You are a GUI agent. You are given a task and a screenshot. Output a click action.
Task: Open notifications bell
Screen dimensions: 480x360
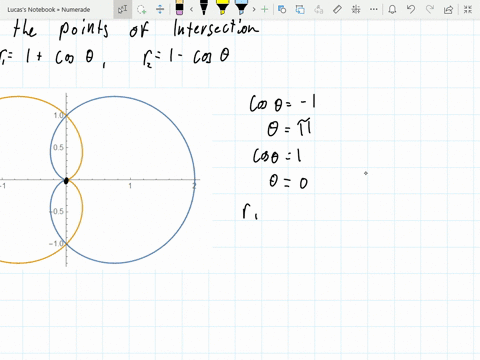[392, 9]
